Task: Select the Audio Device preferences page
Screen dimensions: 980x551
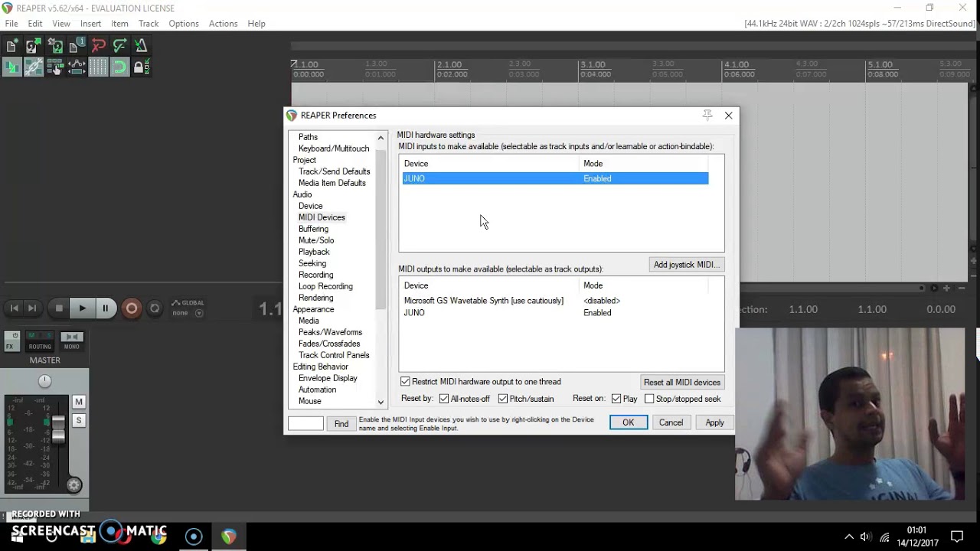Action: click(310, 206)
